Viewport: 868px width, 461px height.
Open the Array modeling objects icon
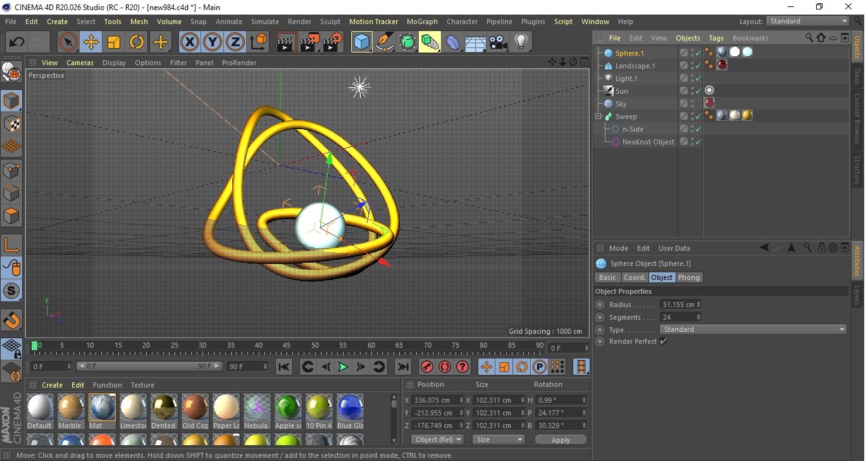(430, 42)
